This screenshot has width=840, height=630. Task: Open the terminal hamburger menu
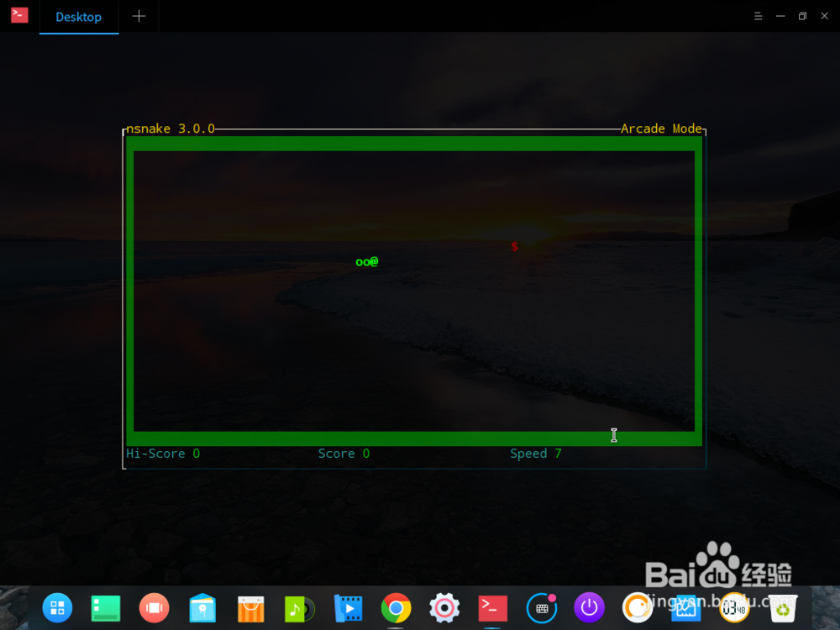click(758, 16)
